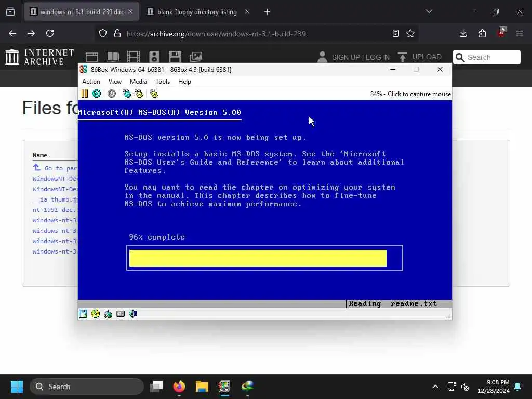Click the yellow setup progress bar
This screenshot has height=399, width=532.
click(x=258, y=258)
